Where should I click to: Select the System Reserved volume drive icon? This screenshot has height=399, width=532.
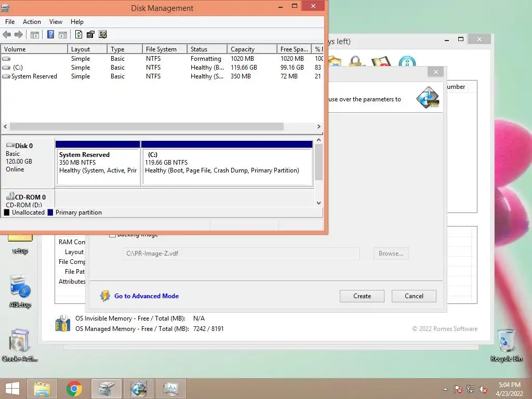(x=6, y=76)
